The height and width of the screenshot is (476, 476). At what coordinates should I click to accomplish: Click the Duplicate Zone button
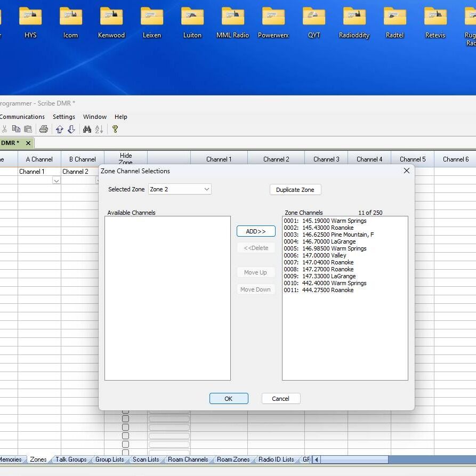point(295,190)
